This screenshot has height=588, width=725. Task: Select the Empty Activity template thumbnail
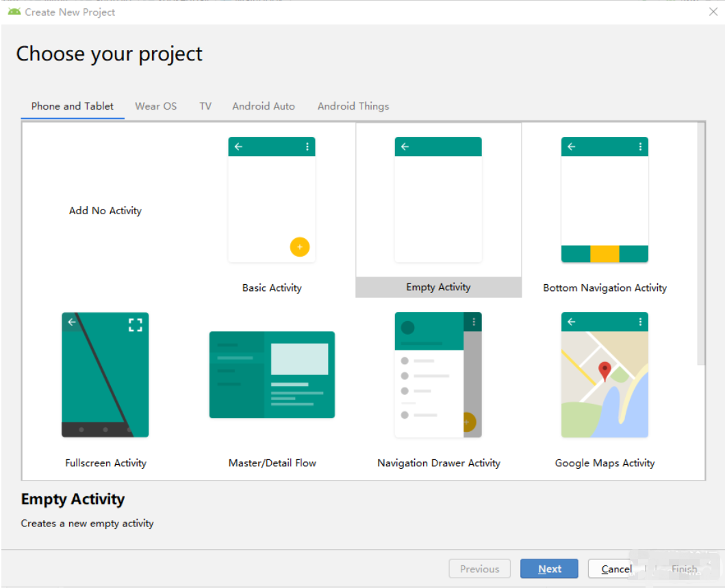coord(438,200)
